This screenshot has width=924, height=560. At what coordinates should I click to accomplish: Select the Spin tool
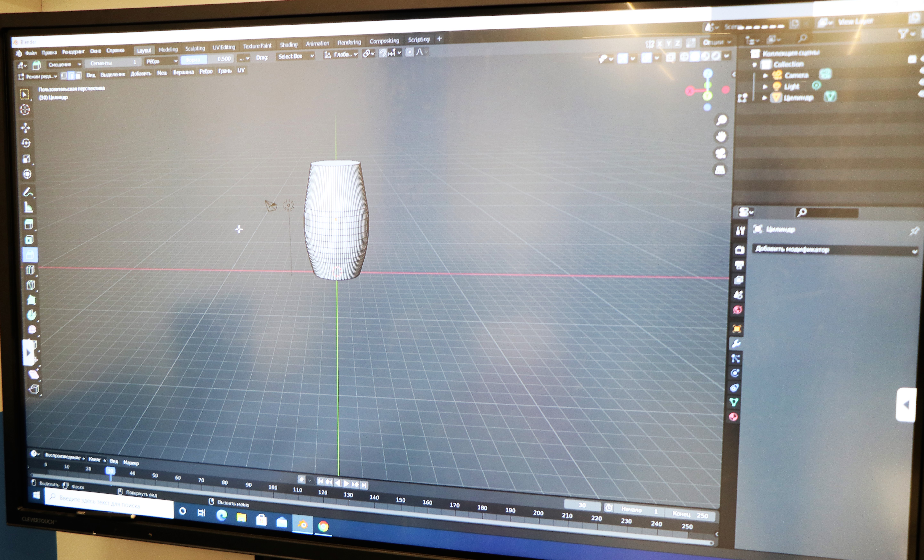(x=32, y=315)
